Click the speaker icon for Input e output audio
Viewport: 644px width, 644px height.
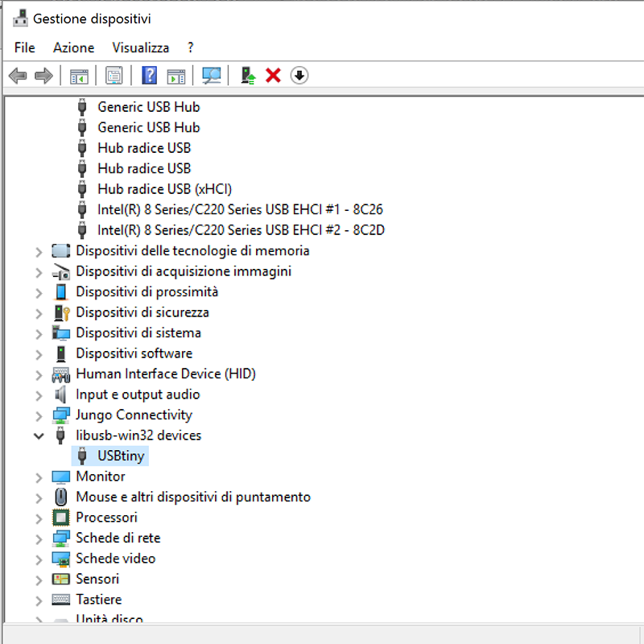tap(60, 394)
